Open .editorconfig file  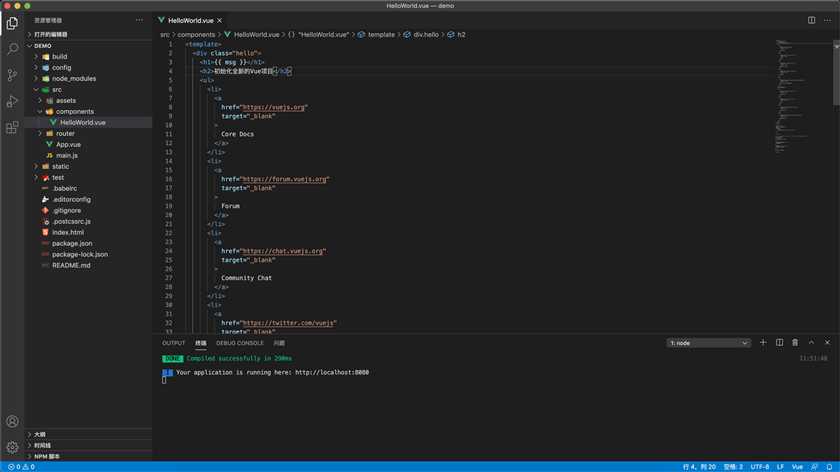[x=71, y=199]
